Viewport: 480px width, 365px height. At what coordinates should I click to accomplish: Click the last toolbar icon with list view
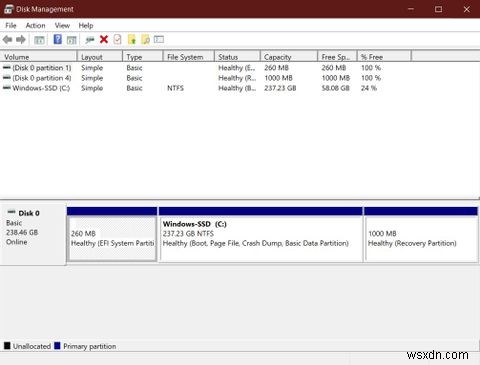pyautogui.click(x=159, y=39)
